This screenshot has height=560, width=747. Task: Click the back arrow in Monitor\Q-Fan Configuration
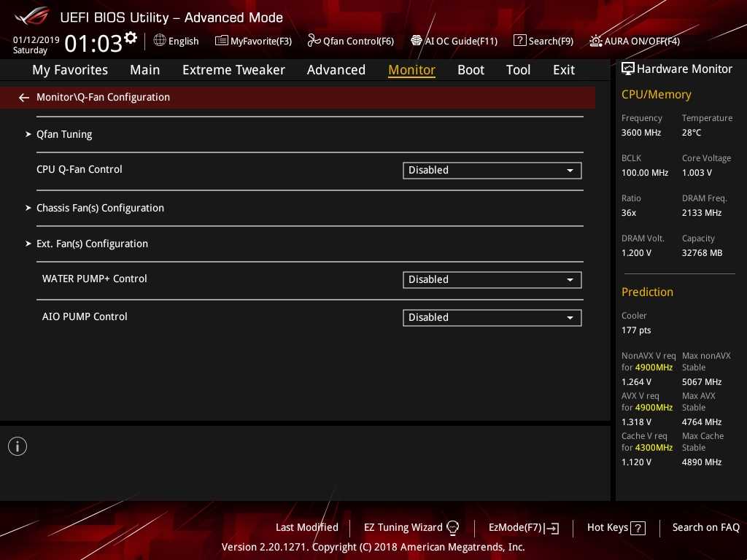pos(24,97)
